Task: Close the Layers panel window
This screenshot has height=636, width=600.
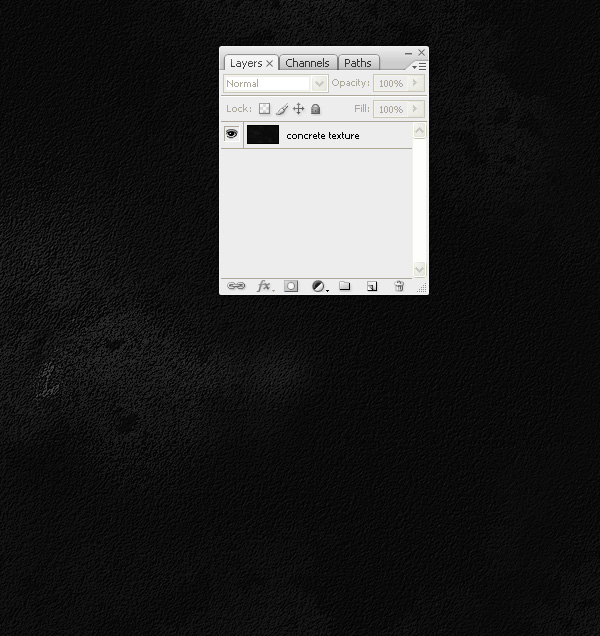Action: tap(422, 52)
